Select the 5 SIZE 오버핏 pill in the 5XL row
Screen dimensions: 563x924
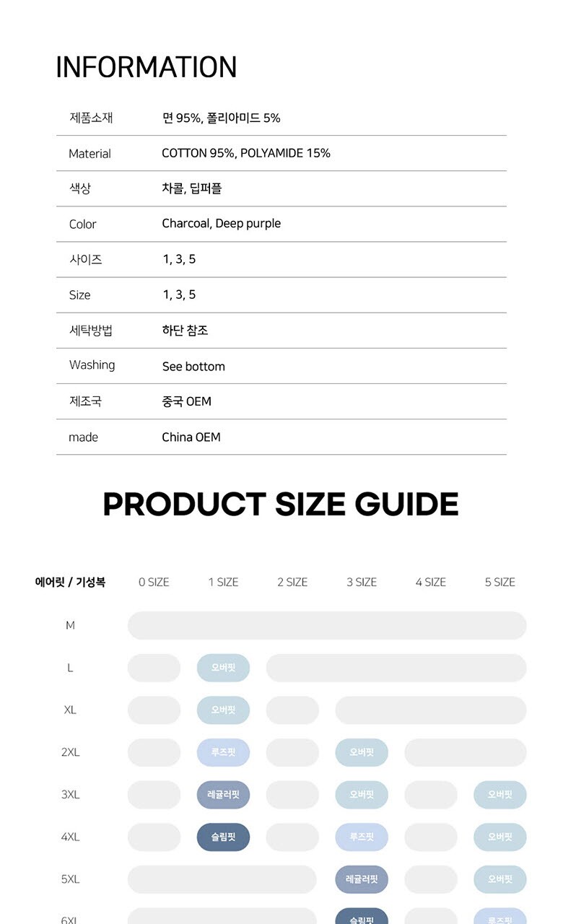click(x=500, y=879)
